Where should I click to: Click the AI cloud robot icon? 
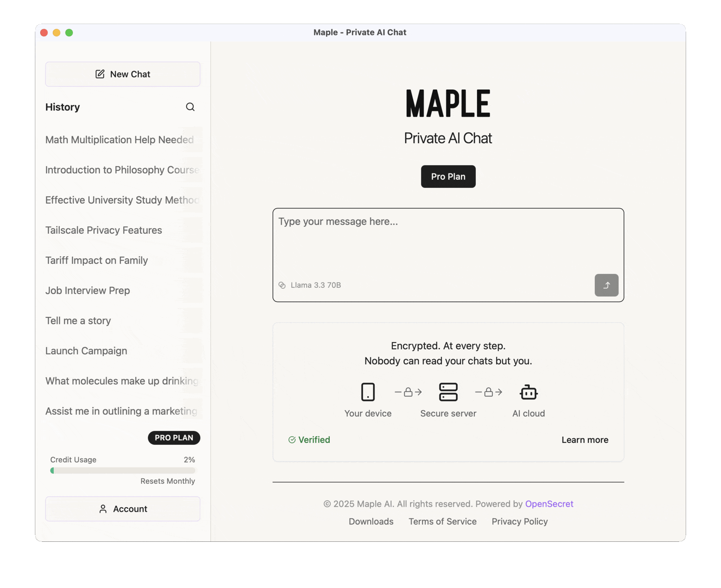click(x=528, y=392)
